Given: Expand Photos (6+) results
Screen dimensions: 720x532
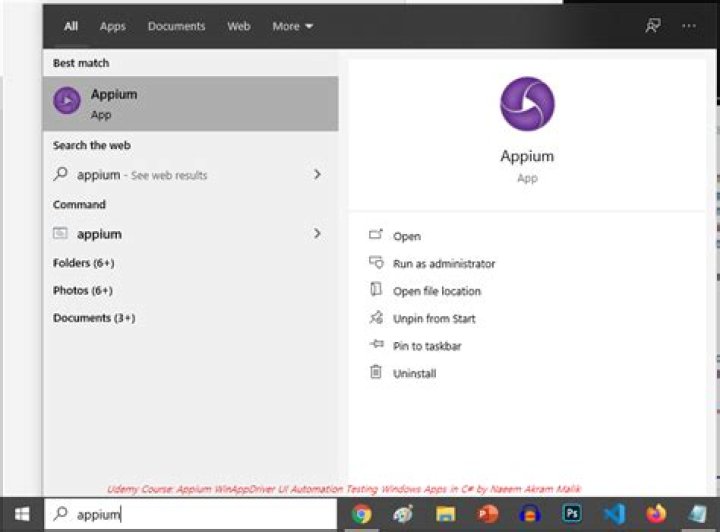Looking at the screenshot, I should (83, 291).
